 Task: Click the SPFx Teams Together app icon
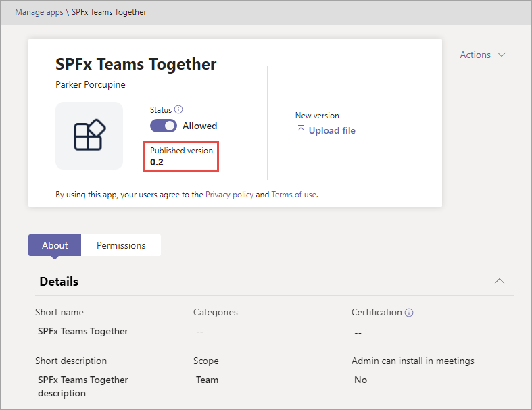pos(89,135)
